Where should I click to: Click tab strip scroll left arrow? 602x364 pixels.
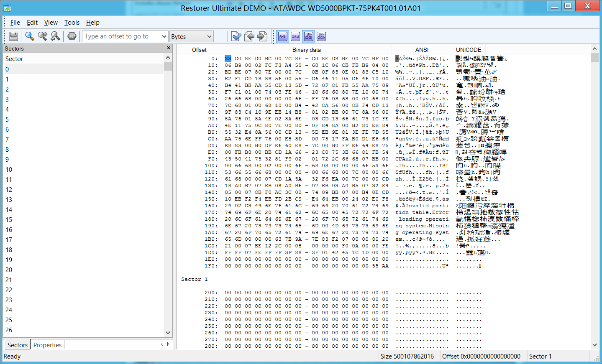tap(162, 344)
